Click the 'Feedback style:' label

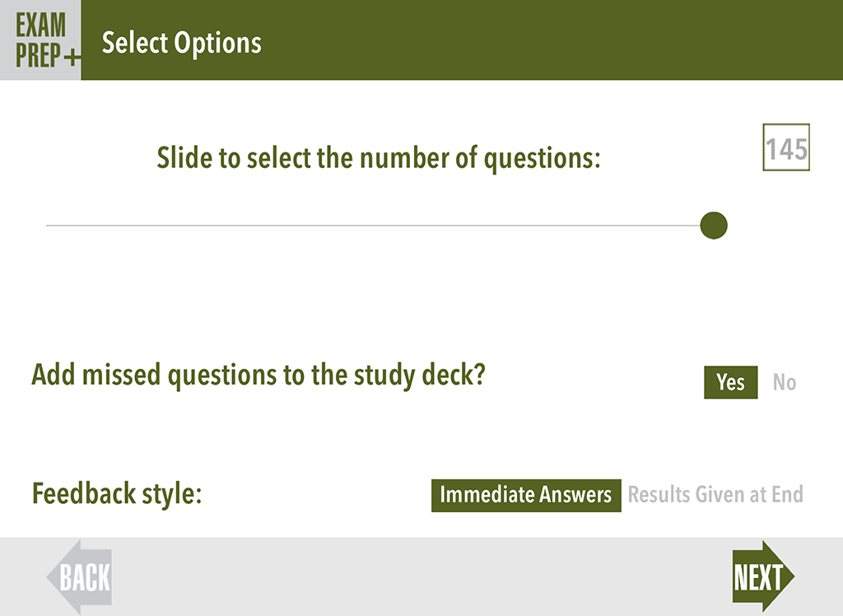coord(117,494)
